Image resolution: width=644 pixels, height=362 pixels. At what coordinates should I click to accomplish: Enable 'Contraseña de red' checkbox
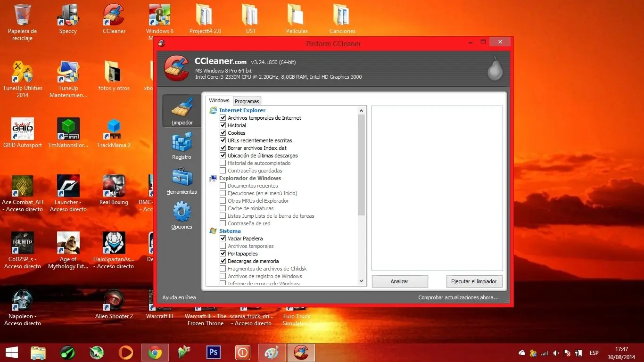click(223, 223)
